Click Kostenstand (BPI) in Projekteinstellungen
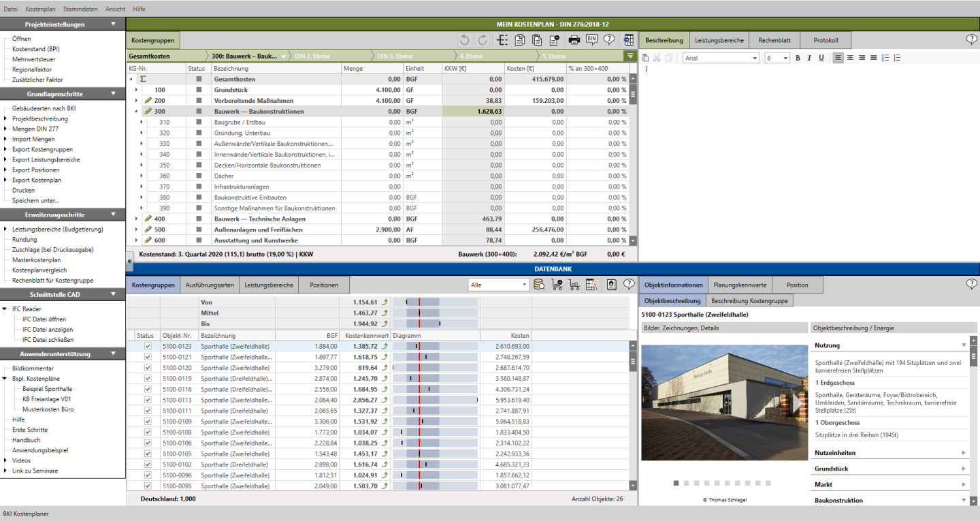Screen dimensions: 980x521 pyautogui.click(x=35, y=49)
